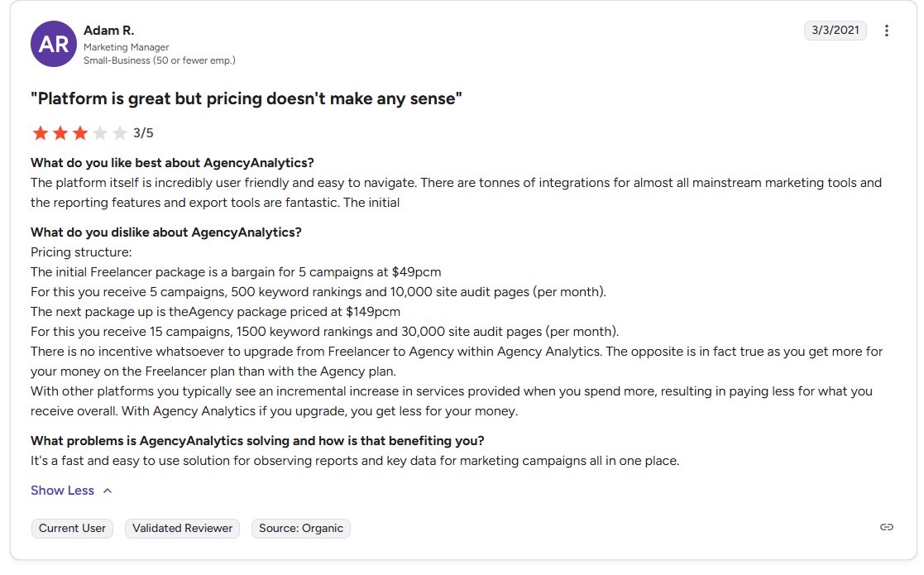Collapse the review with Show Less

coord(63,491)
